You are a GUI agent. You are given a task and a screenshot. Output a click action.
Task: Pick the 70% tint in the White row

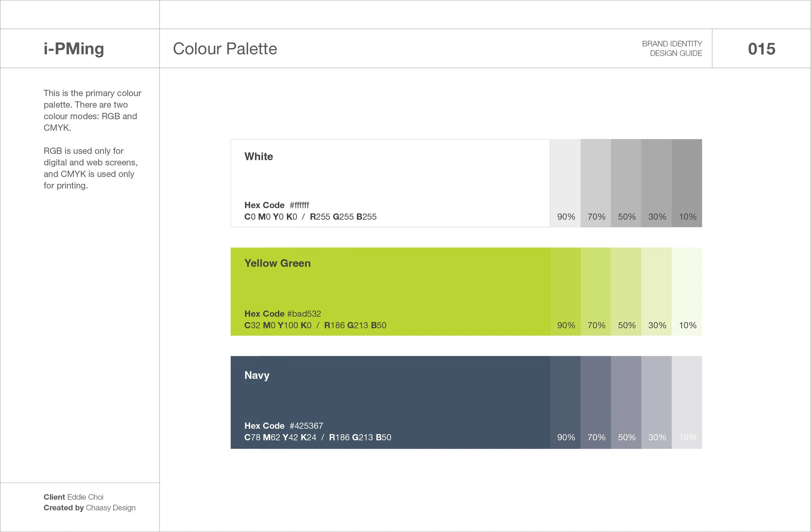[x=596, y=183]
